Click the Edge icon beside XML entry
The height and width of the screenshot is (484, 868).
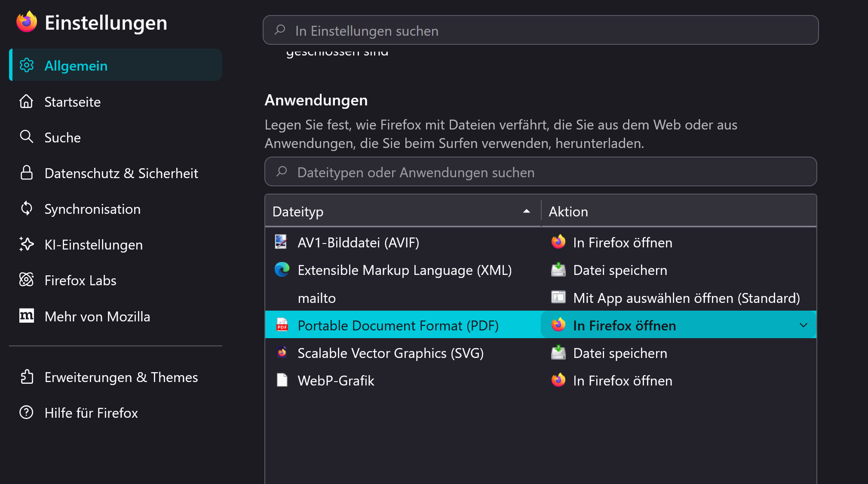click(x=282, y=270)
